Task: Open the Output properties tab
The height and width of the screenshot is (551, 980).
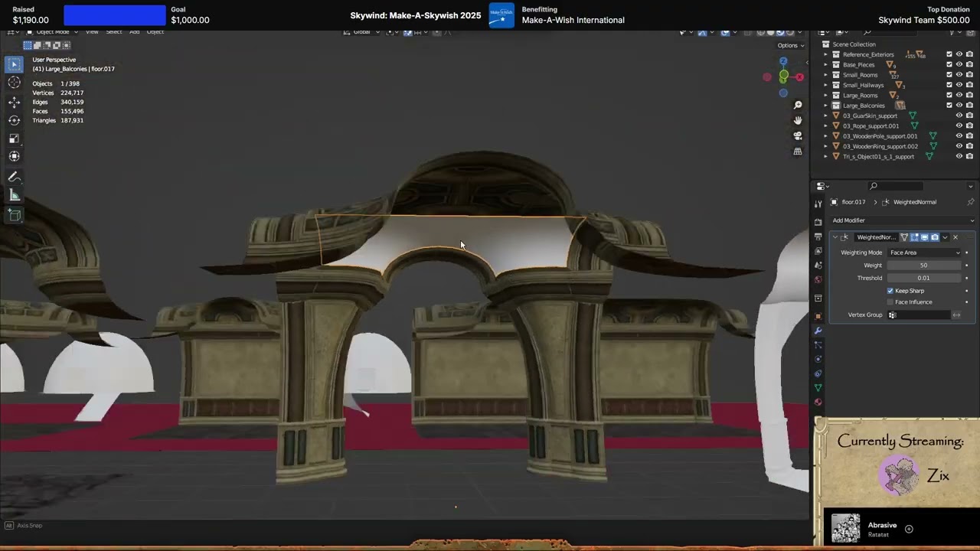Action: tap(818, 236)
